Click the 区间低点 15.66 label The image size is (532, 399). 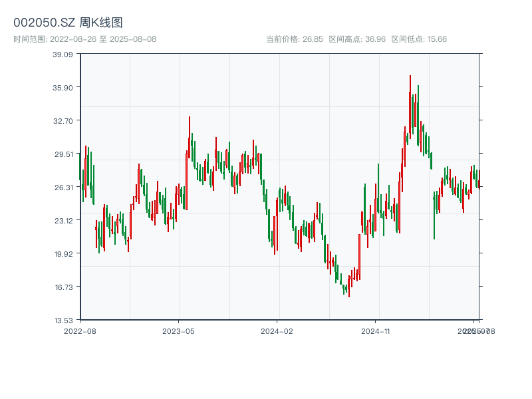point(419,39)
